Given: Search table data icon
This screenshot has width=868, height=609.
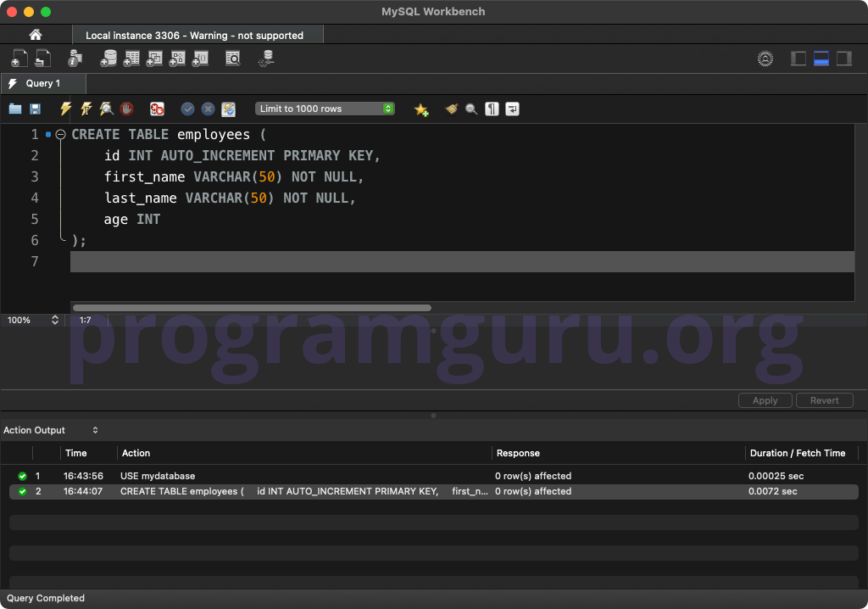Looking at the screenshot, I should pos(233,59).
